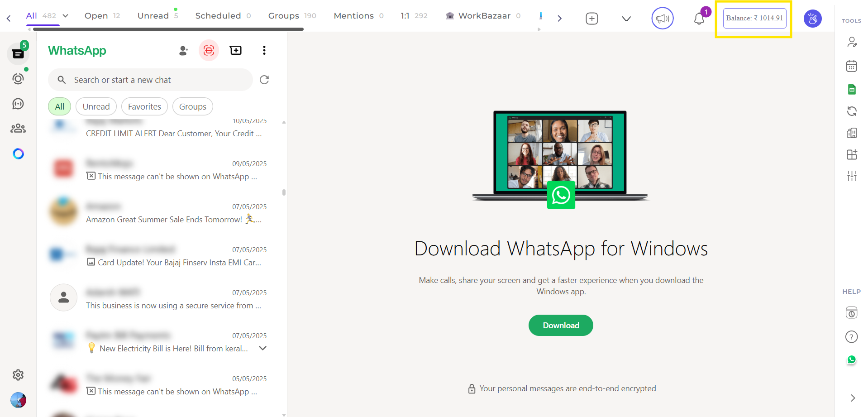Click the left back arrow at top left
The image size is (868, 417).
coord(9,19)
